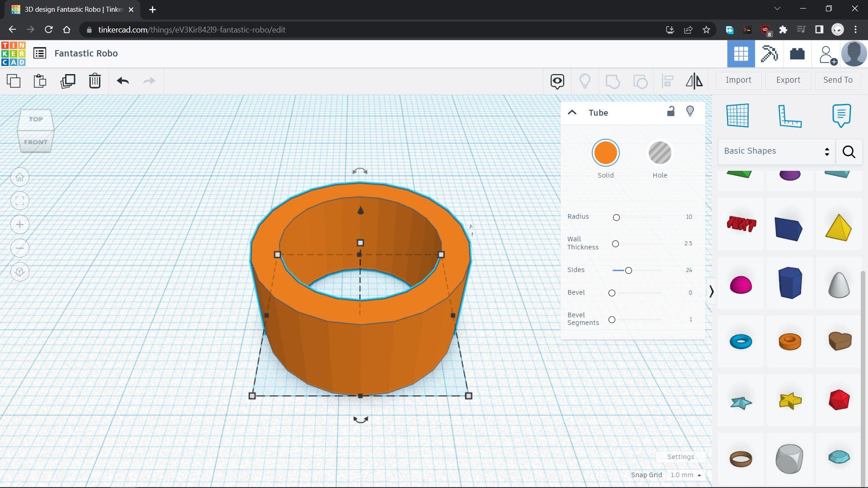Screen dimensions: 868x488
Task: Click the Export button
Action: (x=788, y=80)
